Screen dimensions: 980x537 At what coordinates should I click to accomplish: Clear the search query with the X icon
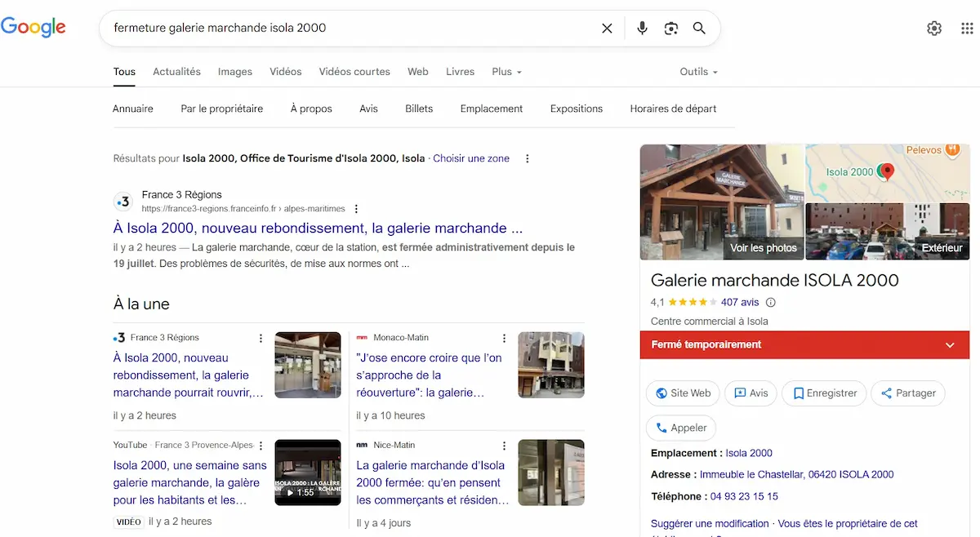[x=607, y=29]
